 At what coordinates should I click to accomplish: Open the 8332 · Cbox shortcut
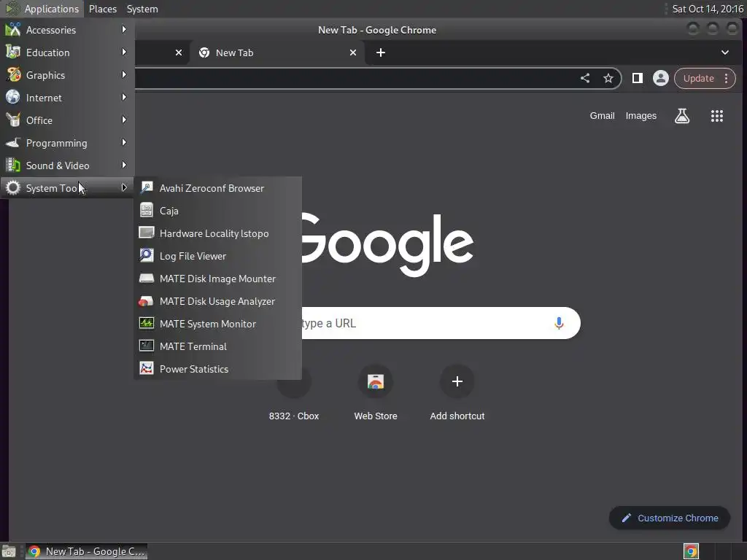pyautogui.click(x=294, y=394)
